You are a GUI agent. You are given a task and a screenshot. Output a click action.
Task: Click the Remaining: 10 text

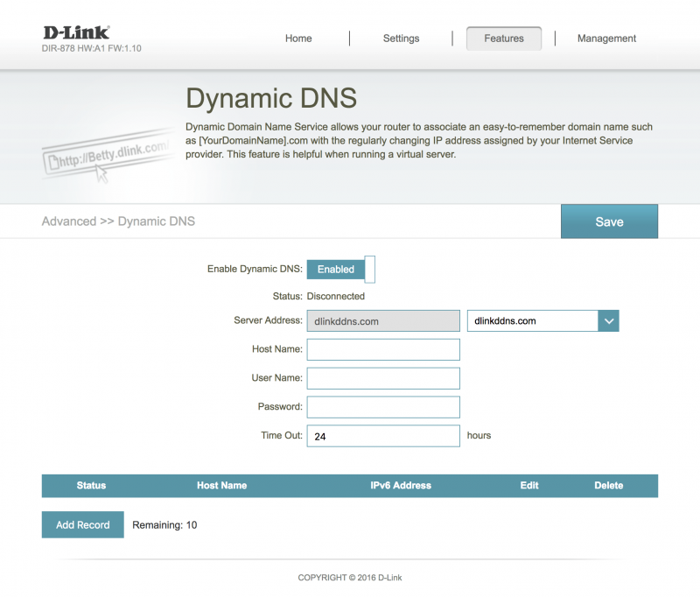pos(164,525)
